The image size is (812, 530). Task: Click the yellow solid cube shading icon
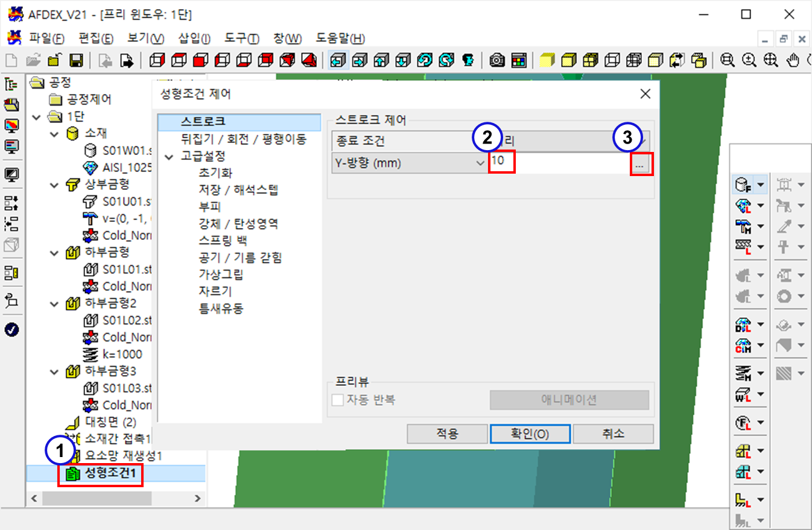click(547, 60)
